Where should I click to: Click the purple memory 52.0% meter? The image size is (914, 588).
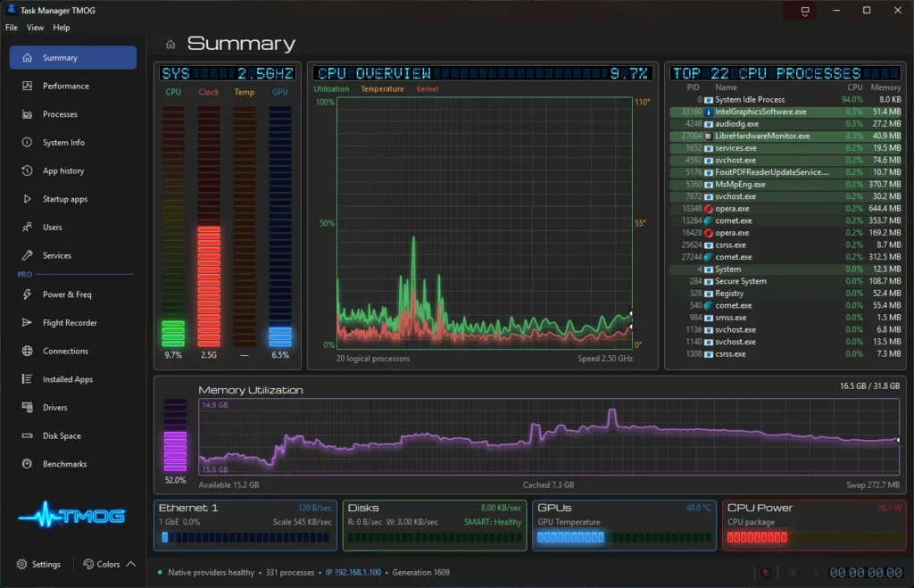[x=175, y=435]
